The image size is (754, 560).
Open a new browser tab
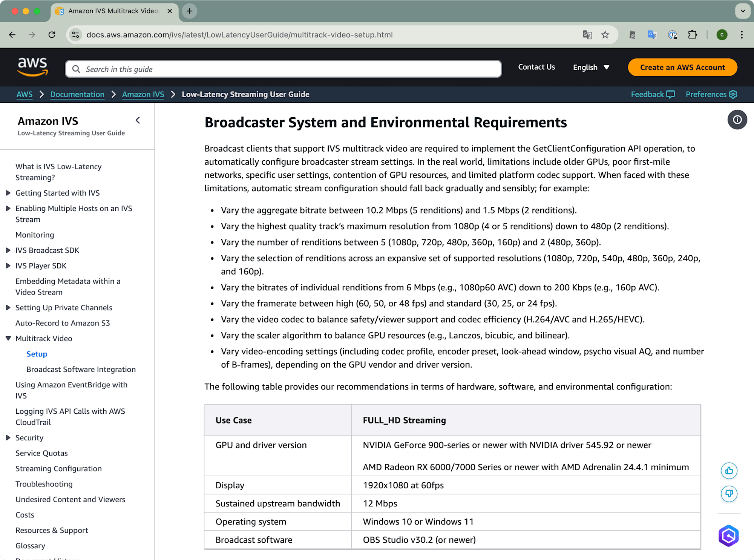(190, 11)
